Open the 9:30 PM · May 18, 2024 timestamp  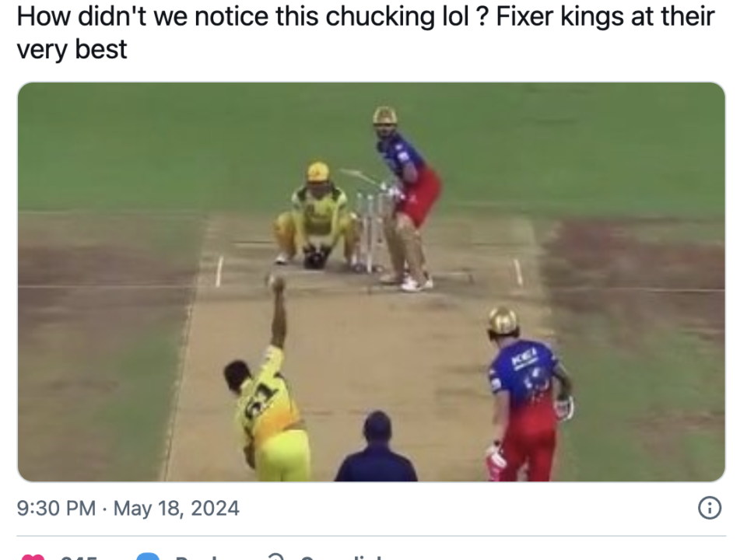(128, 509)
